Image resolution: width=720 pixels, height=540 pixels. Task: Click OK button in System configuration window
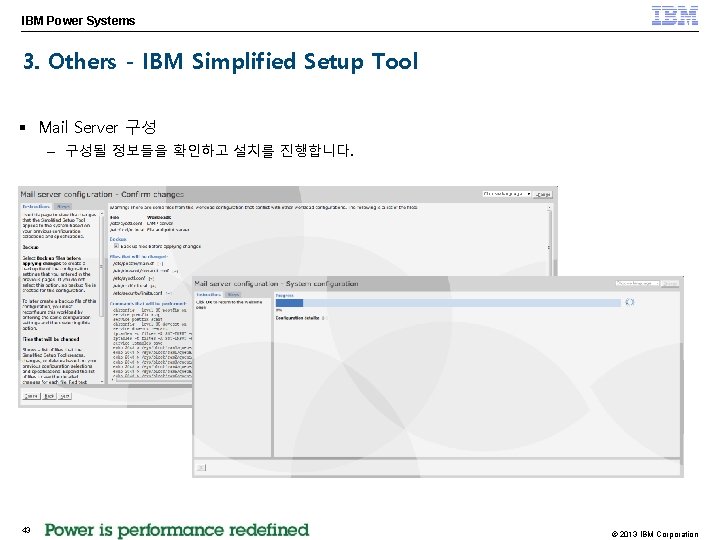pos(201,467)
